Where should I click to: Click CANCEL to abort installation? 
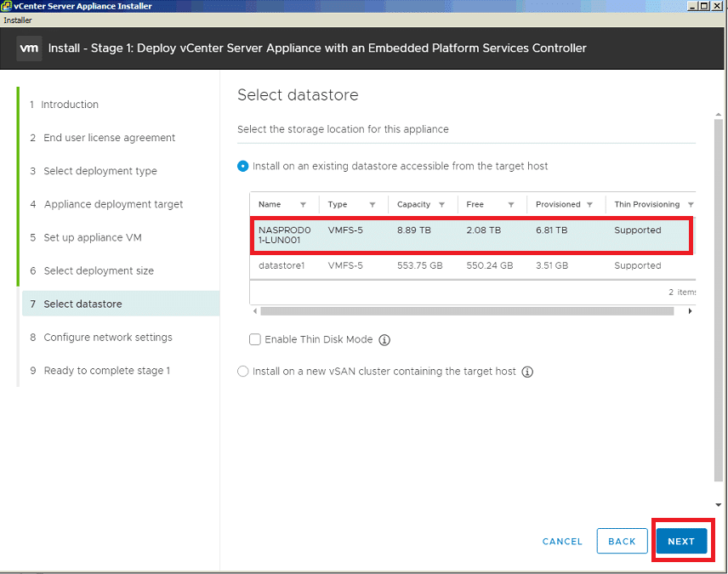coord(562,542)
